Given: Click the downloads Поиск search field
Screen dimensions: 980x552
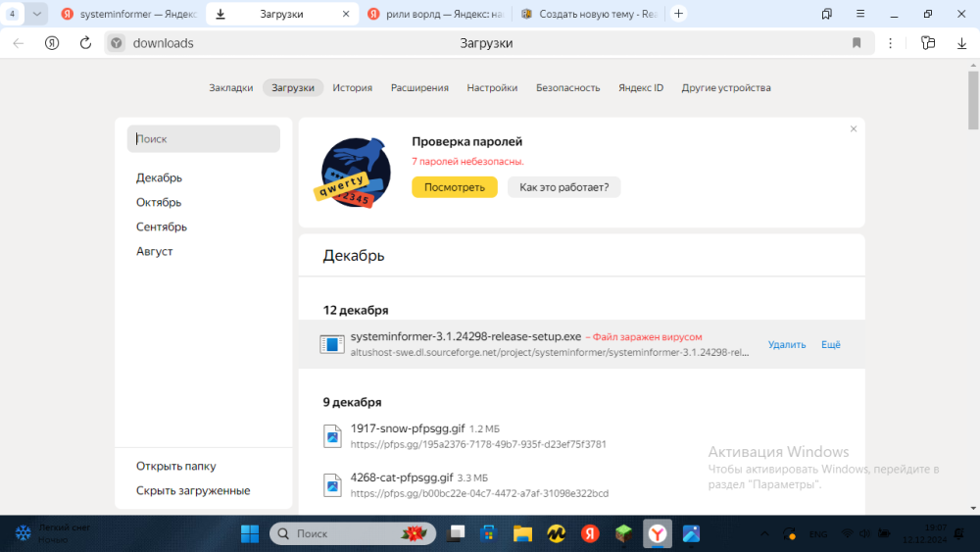Looking at the screenshot, I should (204, 139).
